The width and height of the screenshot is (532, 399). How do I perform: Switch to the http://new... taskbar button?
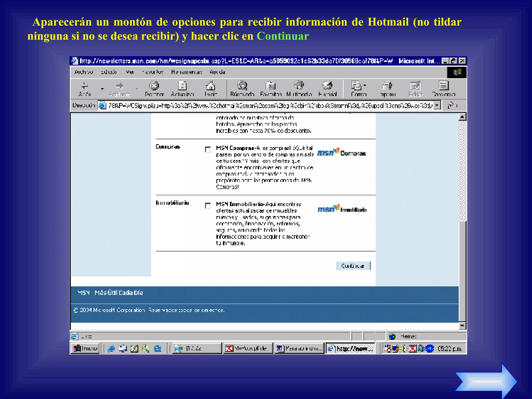pos(350,348)
